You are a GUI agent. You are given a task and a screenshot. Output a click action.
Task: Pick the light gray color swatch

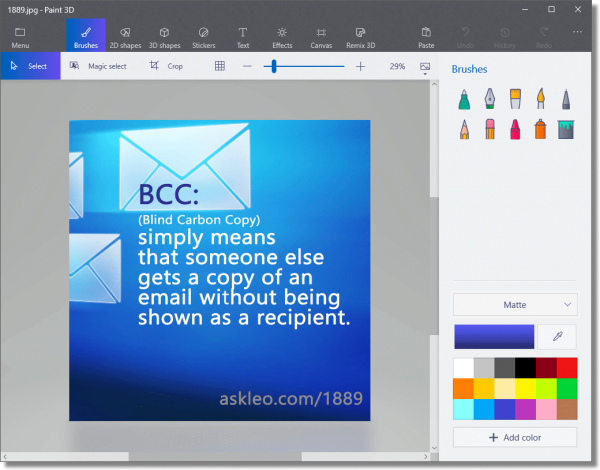[484, 368]
